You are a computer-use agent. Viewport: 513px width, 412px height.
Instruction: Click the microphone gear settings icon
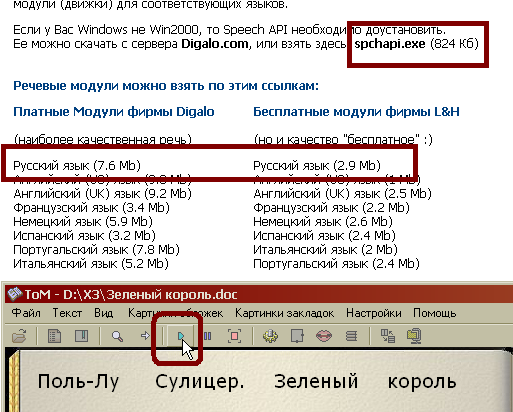click(270, 336)
